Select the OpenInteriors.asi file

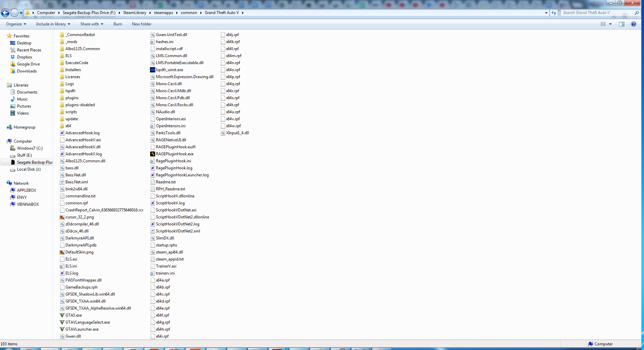tap(171, 119)
